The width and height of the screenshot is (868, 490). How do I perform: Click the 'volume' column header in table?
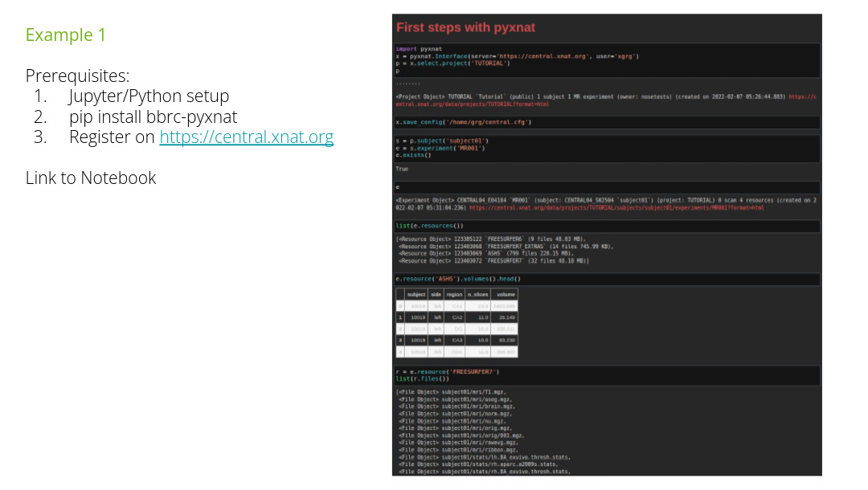[x=506, y=295]
